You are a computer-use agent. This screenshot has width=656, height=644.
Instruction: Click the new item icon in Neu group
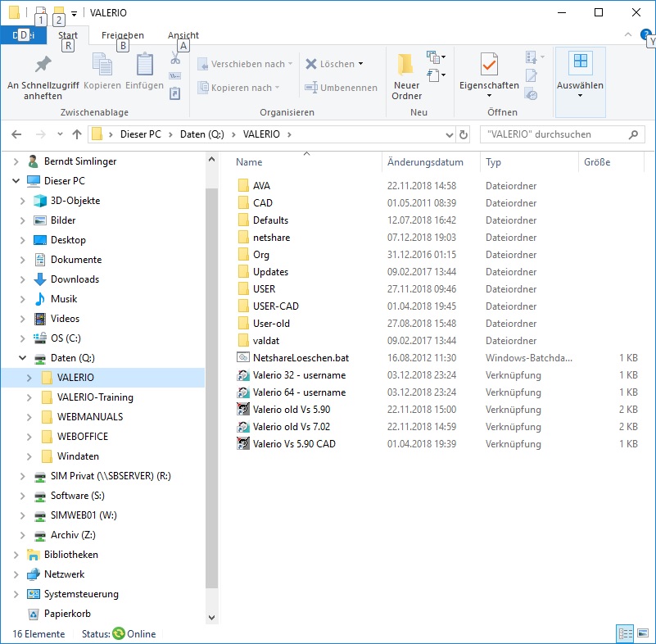436,57
